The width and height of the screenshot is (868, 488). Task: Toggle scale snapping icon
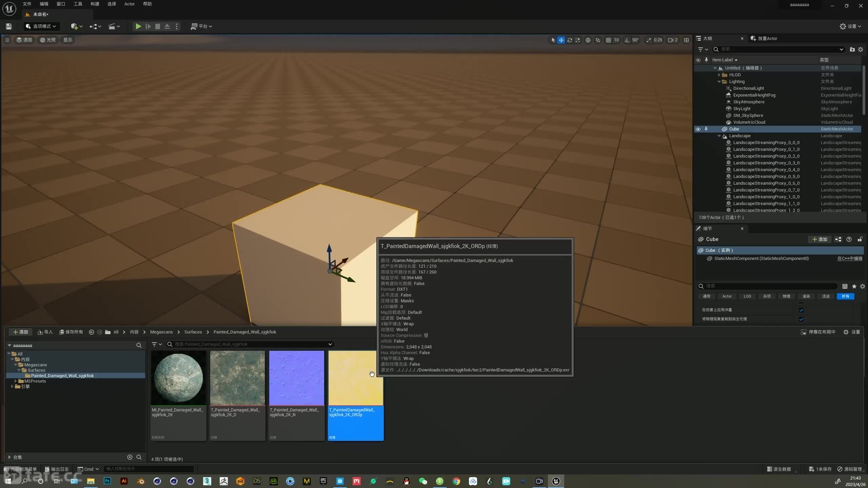tap(649, 40)
